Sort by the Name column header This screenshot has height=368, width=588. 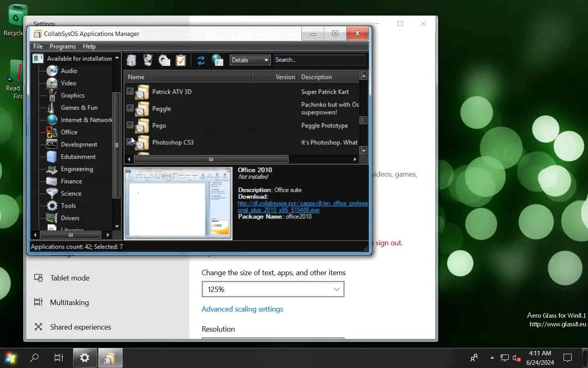point(188,77)
